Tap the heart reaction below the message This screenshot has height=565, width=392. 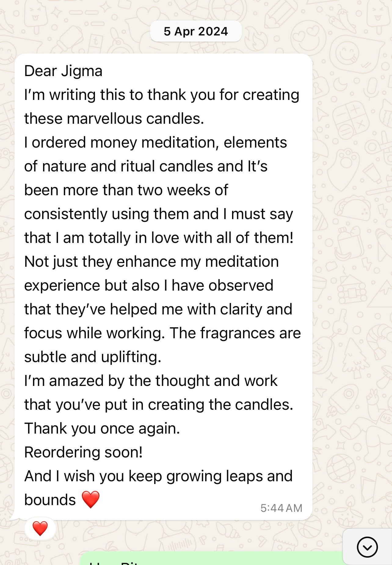(x=40, y=528)
